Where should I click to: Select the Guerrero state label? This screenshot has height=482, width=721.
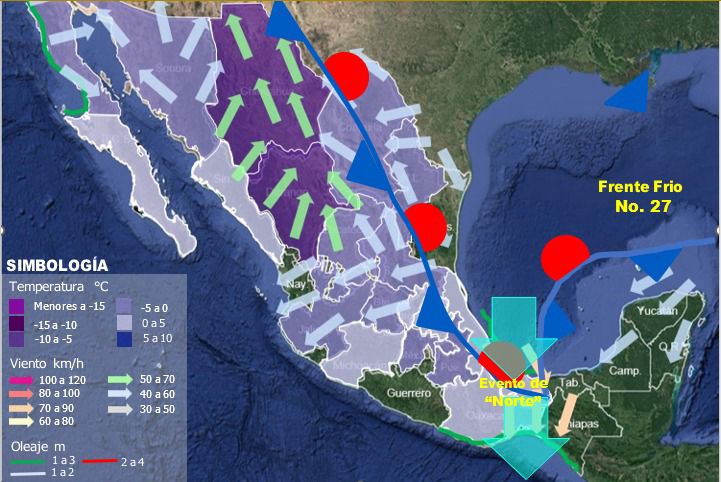408,394
